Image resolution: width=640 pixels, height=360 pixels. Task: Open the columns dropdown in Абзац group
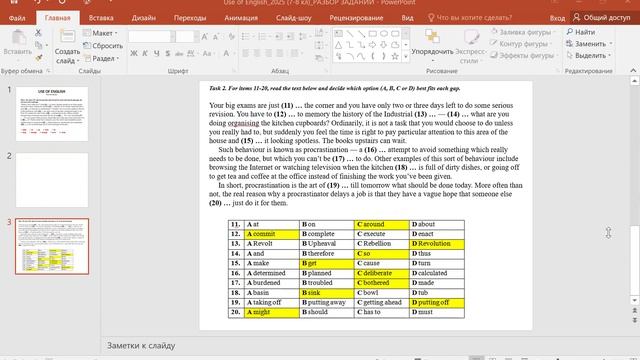point(296,53)
